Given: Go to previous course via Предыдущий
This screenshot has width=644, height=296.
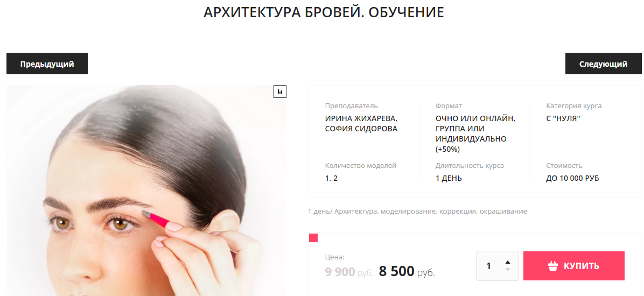Looking at the screenshot, I should pyautogui.click(x=47, y=64).
